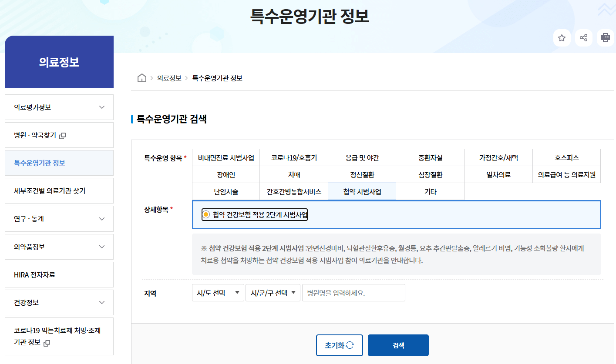This screenshot has width=616, height=364.
Task: Click the share icon at top right
Action: click(583, 38)
